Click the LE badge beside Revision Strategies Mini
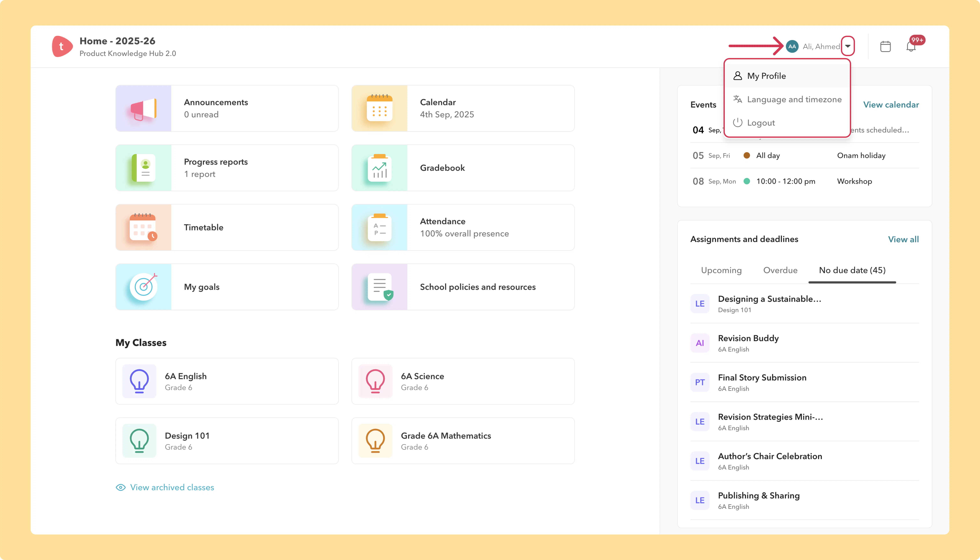This screenshot has width=980, height=560. pos(700,422)
